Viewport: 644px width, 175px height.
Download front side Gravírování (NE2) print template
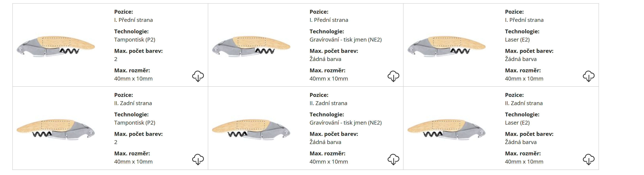coord(393,76)
